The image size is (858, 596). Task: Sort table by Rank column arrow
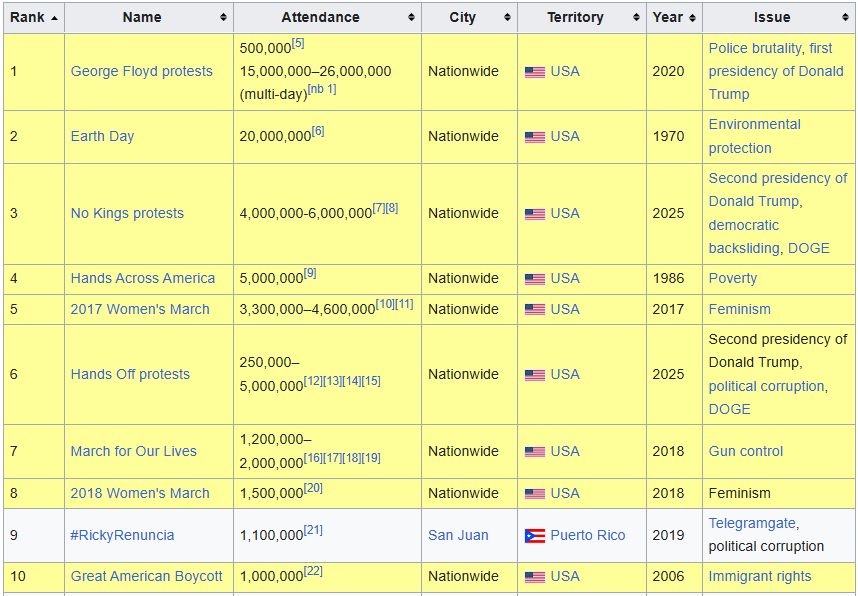point(54,18)
